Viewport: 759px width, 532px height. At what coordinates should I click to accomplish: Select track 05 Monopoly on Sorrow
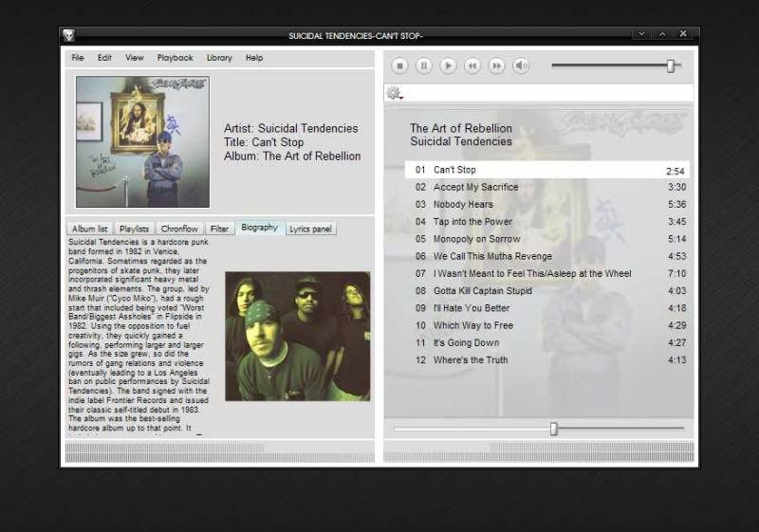click(x=547, y=239)
